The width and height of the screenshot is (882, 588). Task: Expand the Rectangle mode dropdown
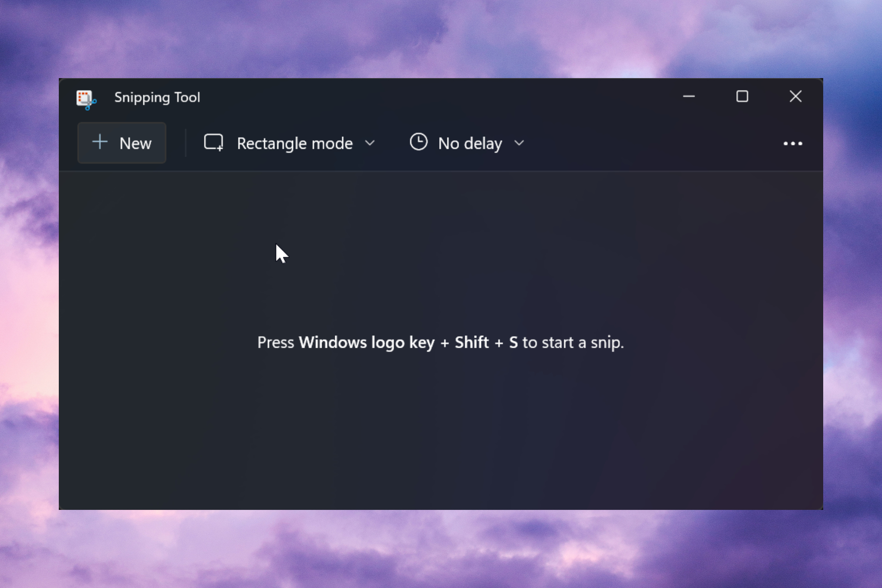pos(369,143)
